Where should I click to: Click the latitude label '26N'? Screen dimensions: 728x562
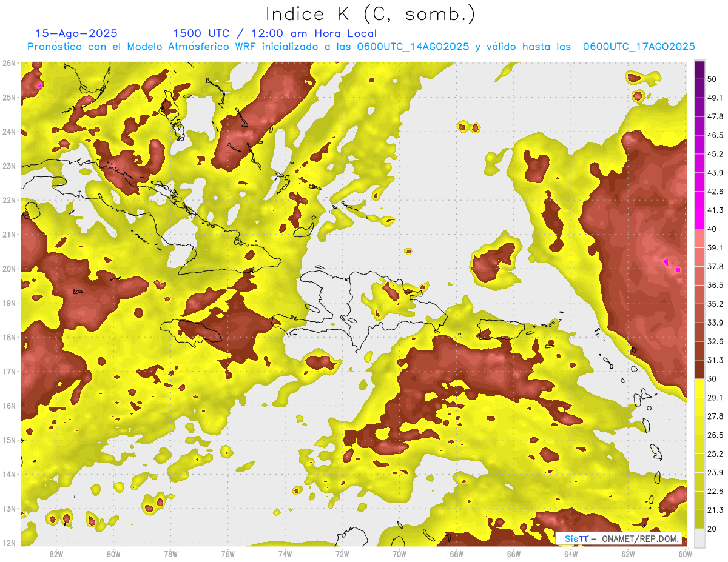pos(9,63)
